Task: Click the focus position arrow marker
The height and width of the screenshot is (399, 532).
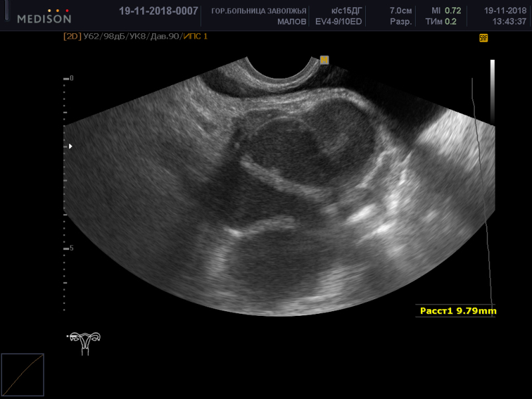Action: coord(70,146)
